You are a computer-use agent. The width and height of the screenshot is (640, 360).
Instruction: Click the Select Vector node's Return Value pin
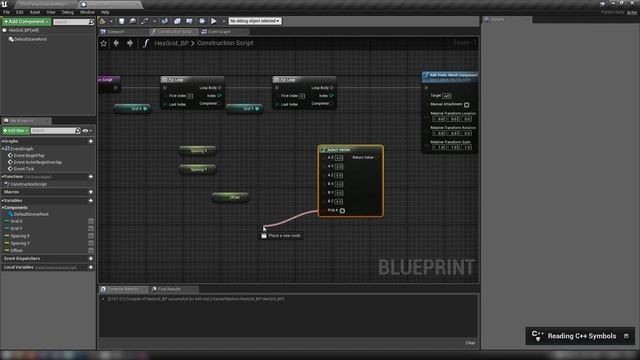[x=377, y=158]
